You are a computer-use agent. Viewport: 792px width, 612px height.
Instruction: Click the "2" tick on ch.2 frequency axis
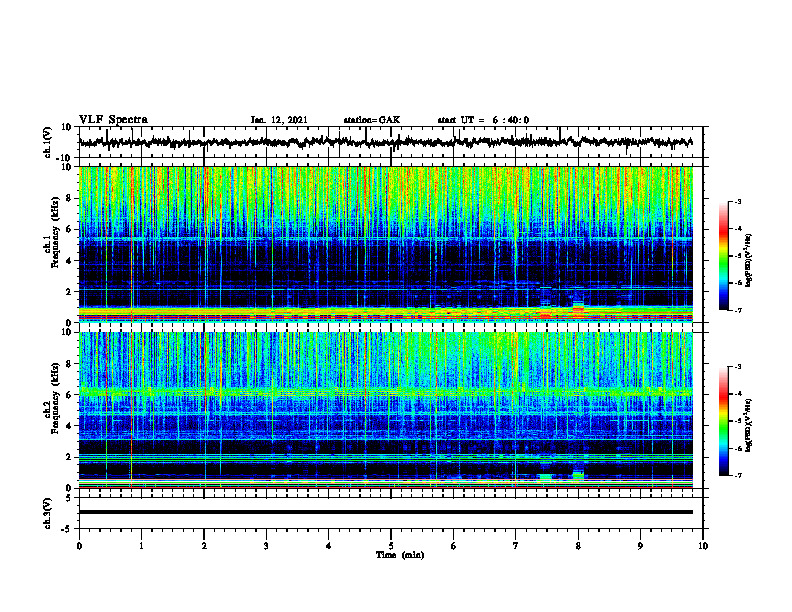click(69, 457)
